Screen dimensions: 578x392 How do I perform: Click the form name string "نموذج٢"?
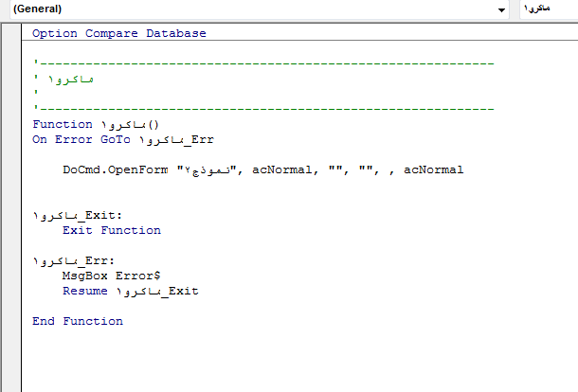(x=207, y=169)
